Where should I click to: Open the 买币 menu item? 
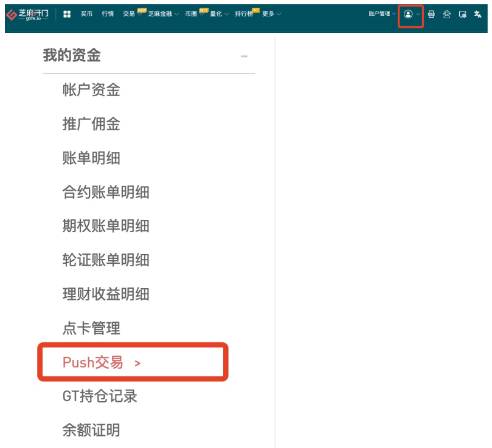point(86,14)
